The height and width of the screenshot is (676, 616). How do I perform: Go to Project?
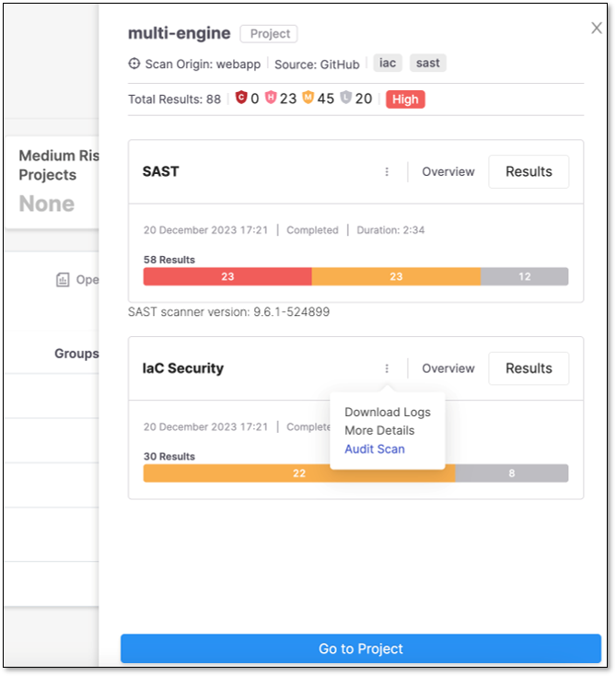click(361, 648)
